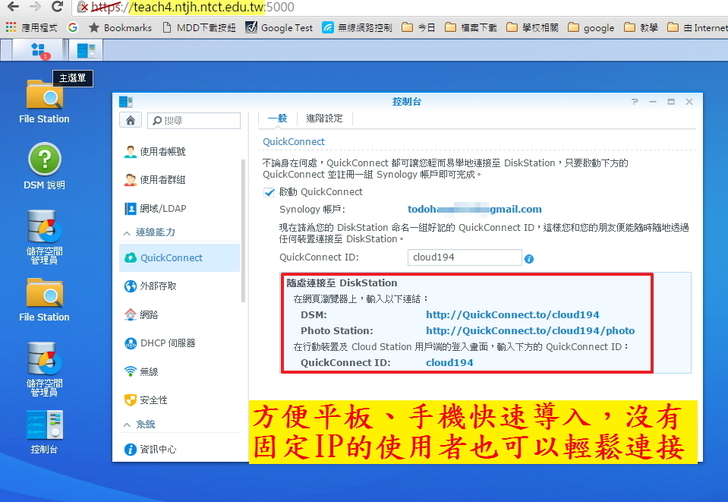Open the upper 儲存空間管理員 desktop icon

[x=44, y=237]
